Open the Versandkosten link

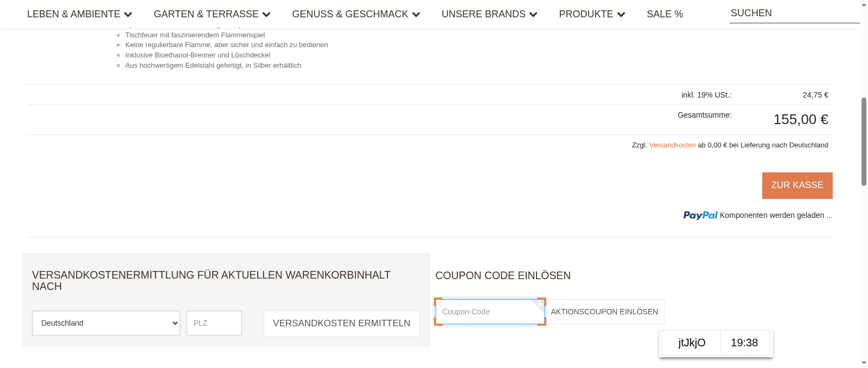tap(672, 145)
